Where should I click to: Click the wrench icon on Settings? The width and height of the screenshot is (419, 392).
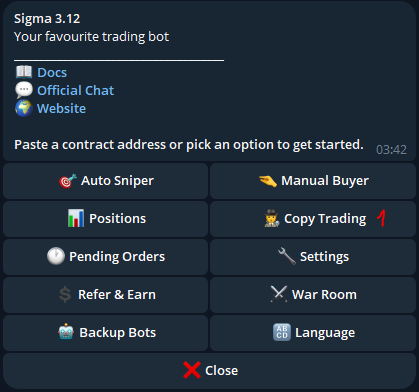[x=287, y=256]
